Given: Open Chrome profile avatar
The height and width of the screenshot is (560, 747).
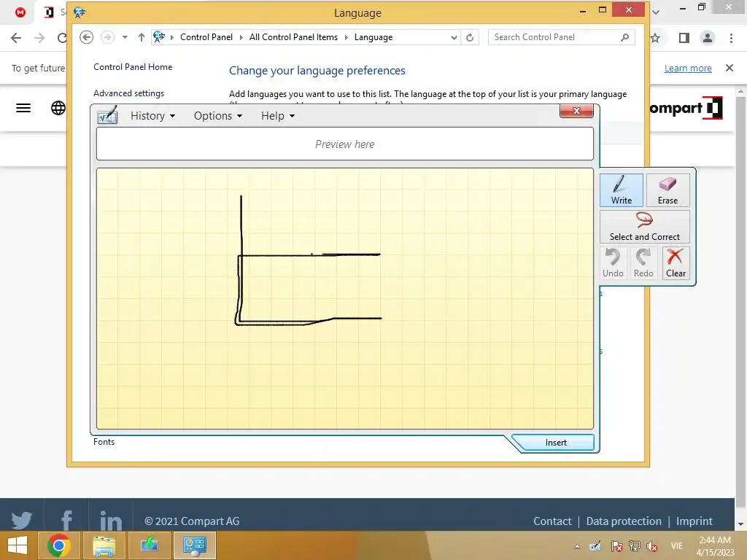Looking at the screenshot, I should (708, 38).
